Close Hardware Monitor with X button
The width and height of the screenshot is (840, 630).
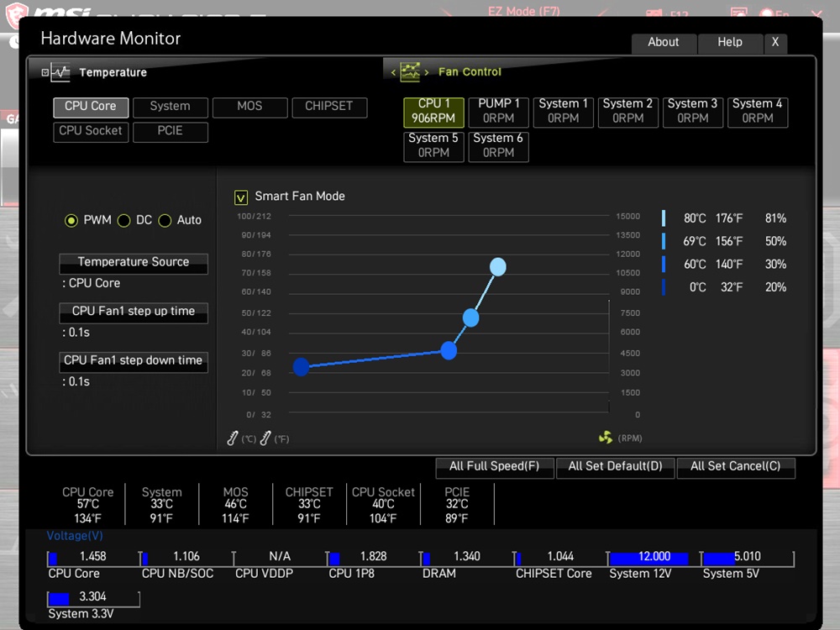pos(775,43)
